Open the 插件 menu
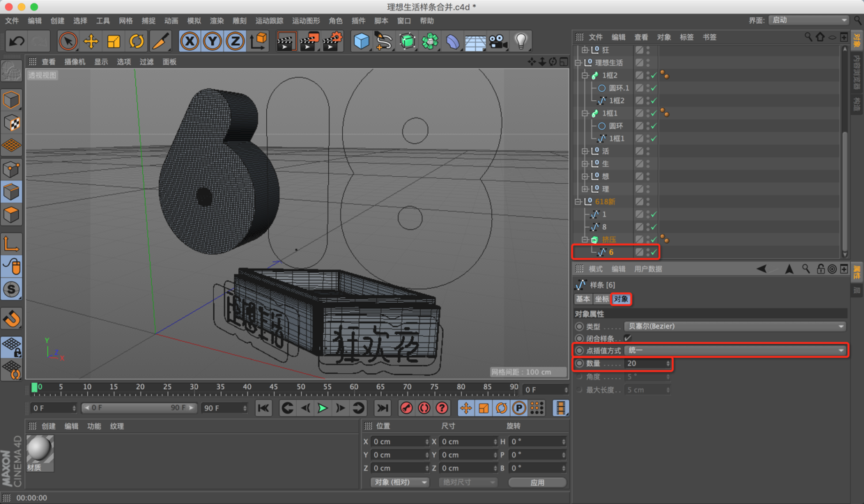 click(x=358, y=21)
